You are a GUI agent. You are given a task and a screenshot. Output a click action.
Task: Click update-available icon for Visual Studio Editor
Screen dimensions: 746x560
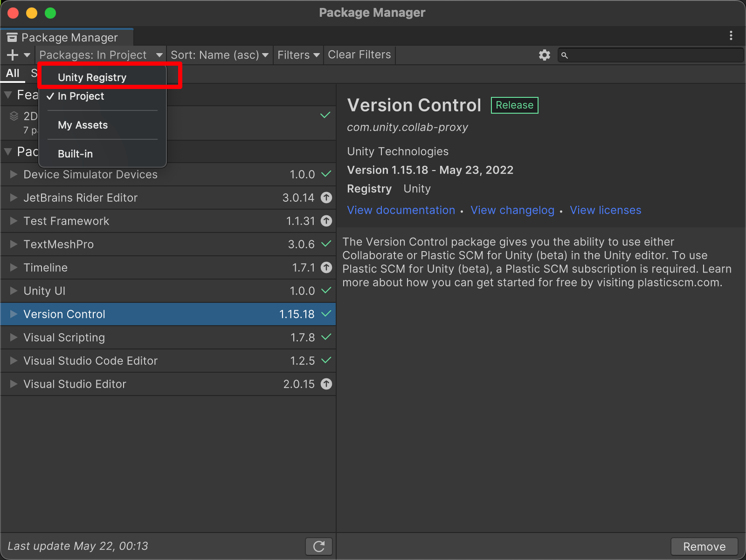(x=326, y=384)
